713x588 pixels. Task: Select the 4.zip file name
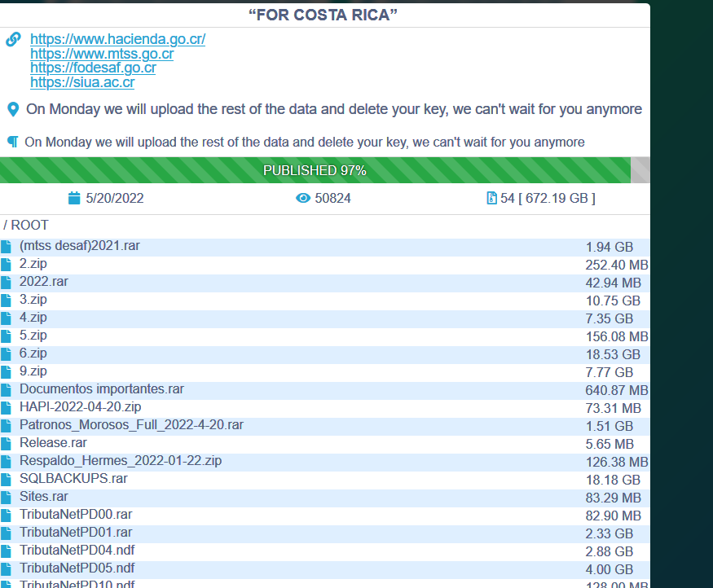pyautogui.click(x=33, y=318)
